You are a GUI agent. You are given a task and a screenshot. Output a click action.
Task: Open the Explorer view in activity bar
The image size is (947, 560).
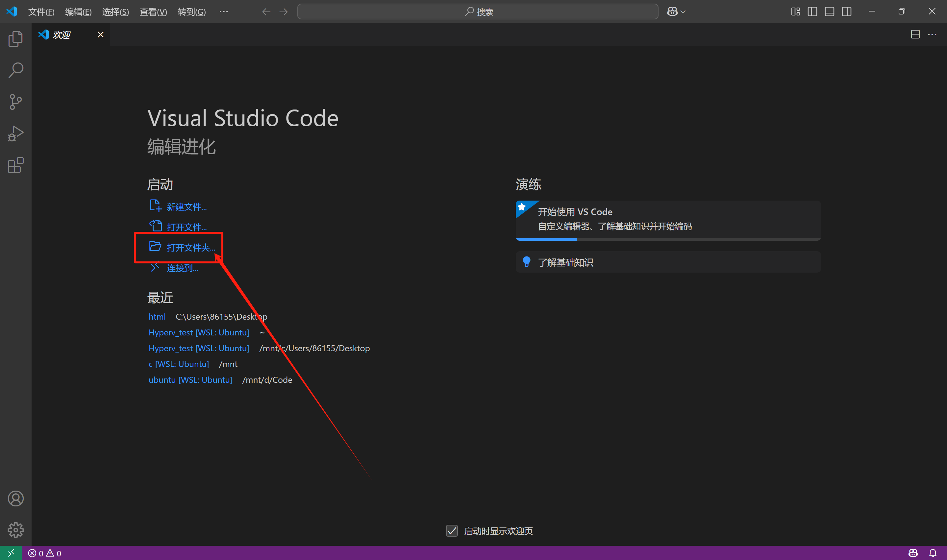click(15, 38)
